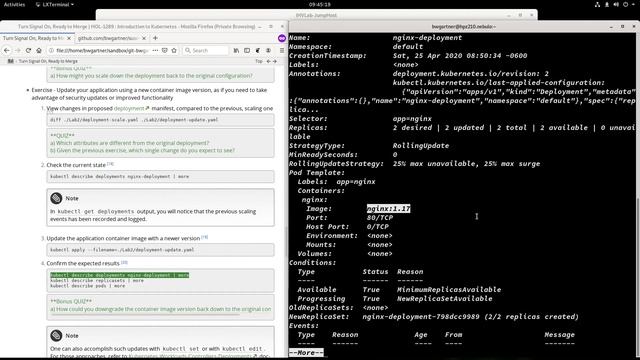Image resolution: width=640 pixels, height=360 pixels.
Task: Click the network status icon
Action: click(x=597, y=4)
